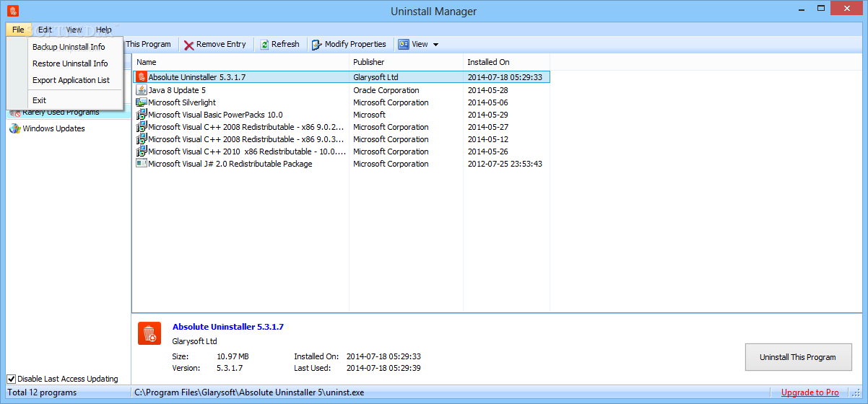
Task: Select the Java 8 Update 5 row
Action: (x=342, y=90)
